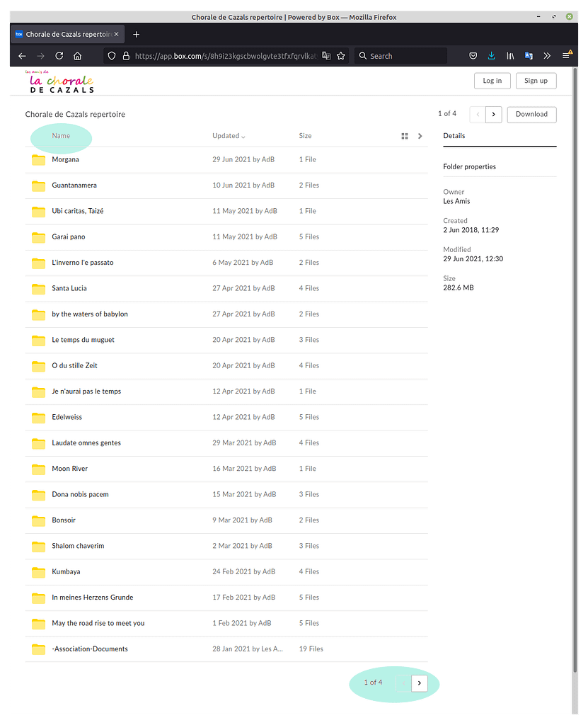Open the -Association-Documents folder
Screen dimensions: 588x725
[90, 649]
